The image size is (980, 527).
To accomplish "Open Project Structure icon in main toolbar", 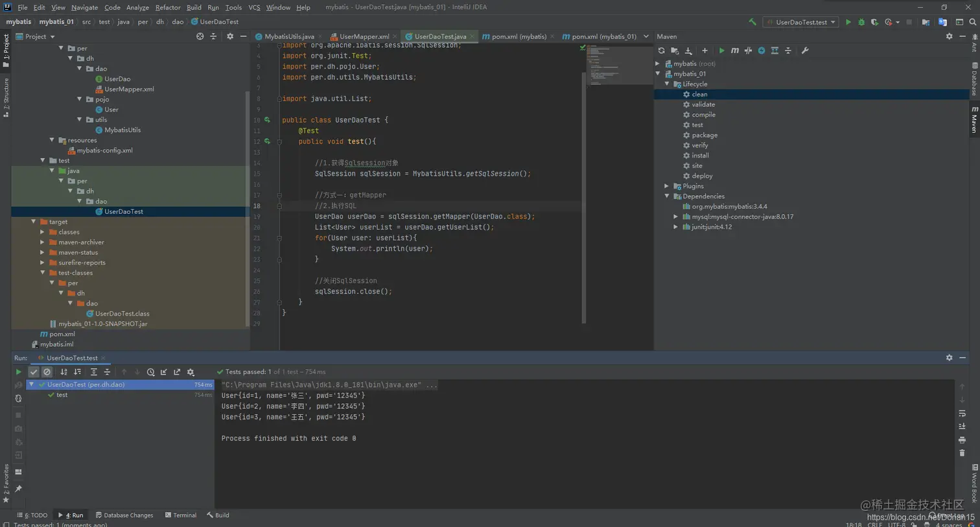I will click(926, 22).
